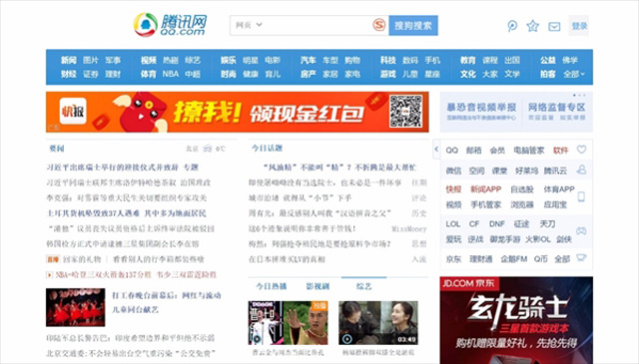Open the red 软件 link

(561, 151)
